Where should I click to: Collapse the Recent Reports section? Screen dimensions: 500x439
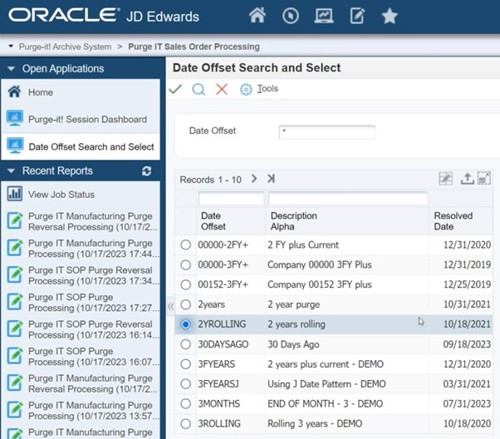11,171
